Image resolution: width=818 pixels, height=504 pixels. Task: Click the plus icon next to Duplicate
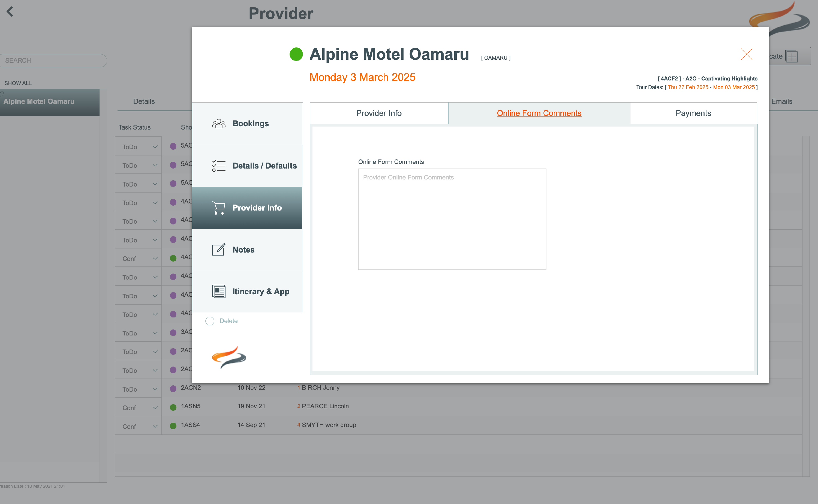click(x=791, y=57)
